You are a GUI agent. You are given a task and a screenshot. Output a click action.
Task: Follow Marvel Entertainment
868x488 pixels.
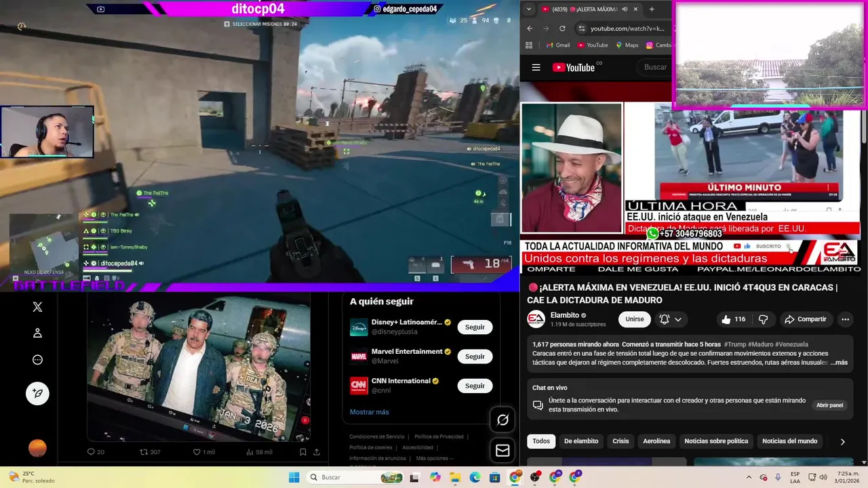475,357
